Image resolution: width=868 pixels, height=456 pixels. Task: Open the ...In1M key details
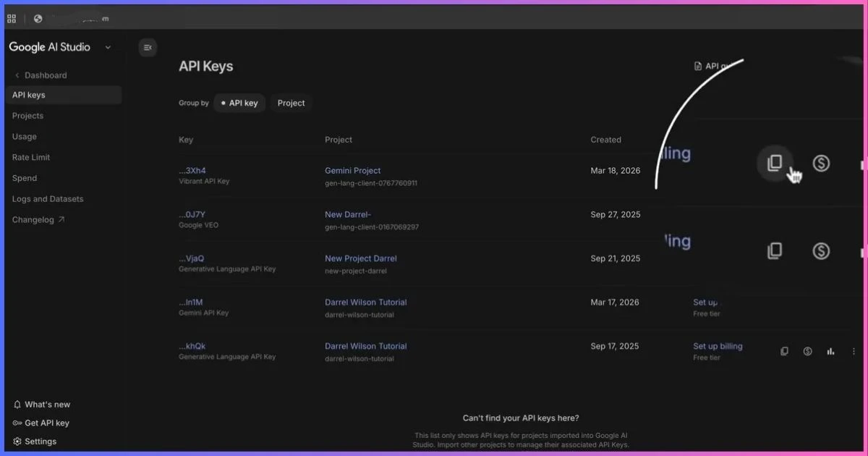point(192,303)
